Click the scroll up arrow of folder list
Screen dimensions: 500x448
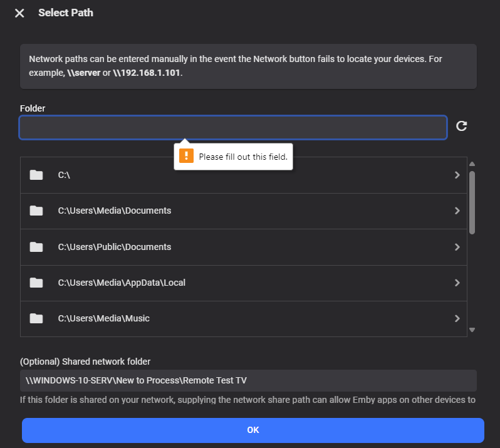pyautogui.click(x=472, y=164)
